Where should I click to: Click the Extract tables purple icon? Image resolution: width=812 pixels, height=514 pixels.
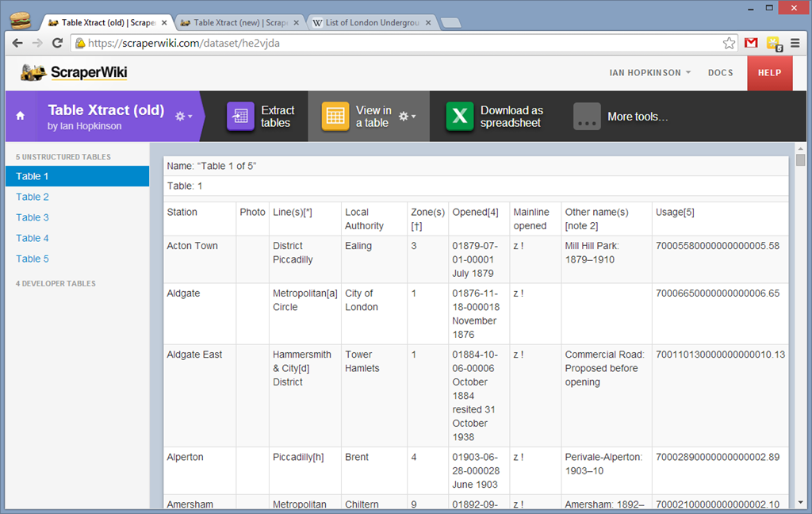click(x=240, y=116)
